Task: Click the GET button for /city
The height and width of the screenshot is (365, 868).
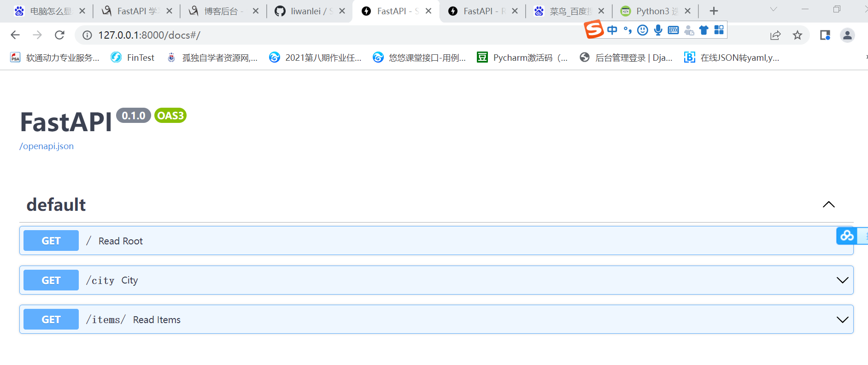Action: coord(51,280)
